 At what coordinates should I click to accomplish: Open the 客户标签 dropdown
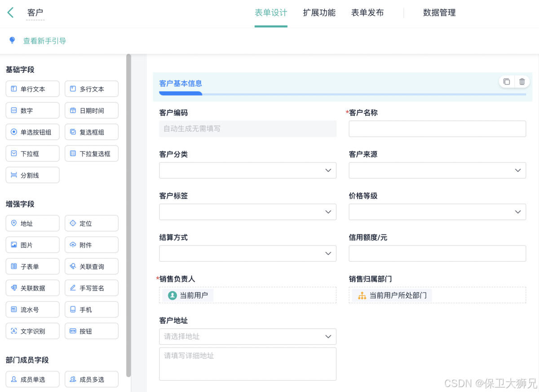[247, 211]
